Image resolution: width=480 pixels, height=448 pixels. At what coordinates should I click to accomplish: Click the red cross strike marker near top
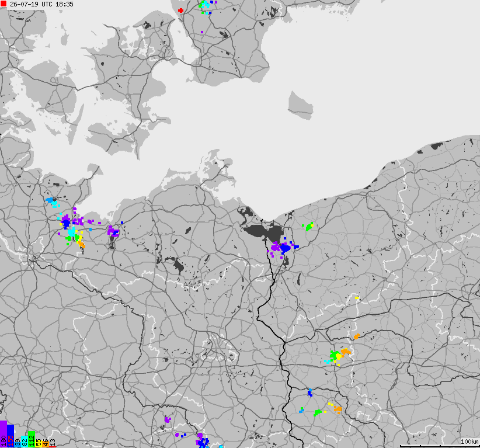tap(180, 11)
